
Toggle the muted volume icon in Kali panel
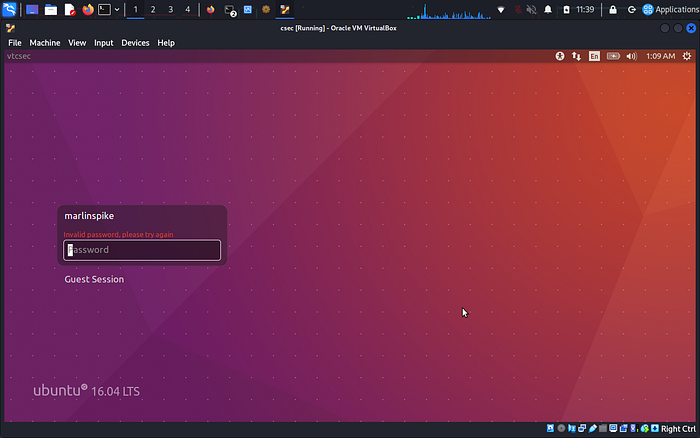531,9
